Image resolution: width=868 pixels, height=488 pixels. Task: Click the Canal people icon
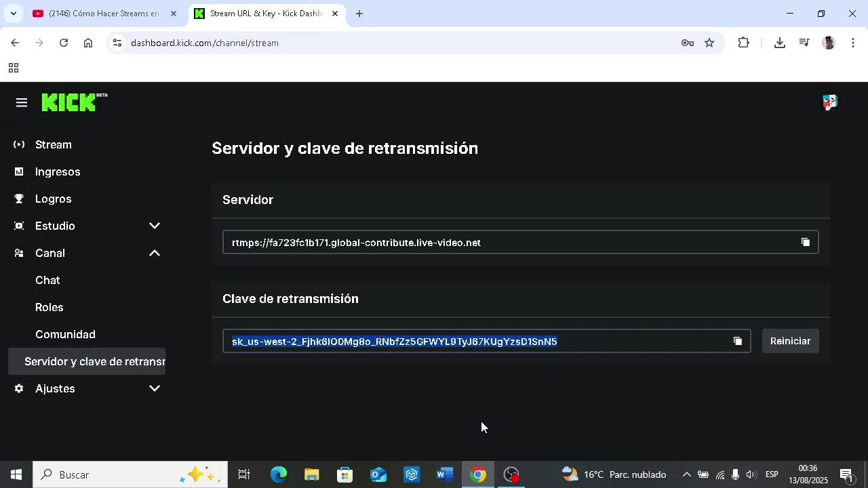[19, 253]
